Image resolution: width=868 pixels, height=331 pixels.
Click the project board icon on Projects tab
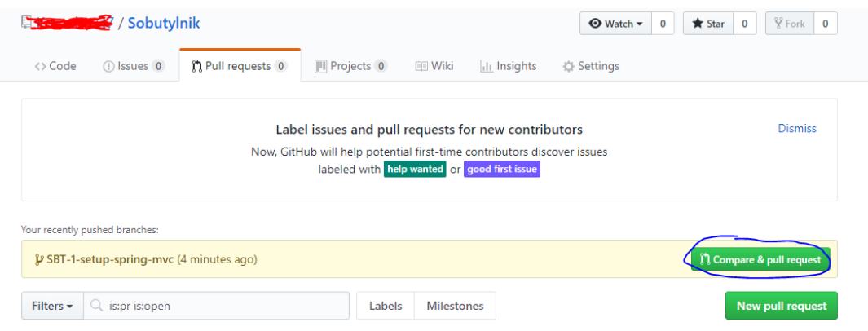point(320,66)
